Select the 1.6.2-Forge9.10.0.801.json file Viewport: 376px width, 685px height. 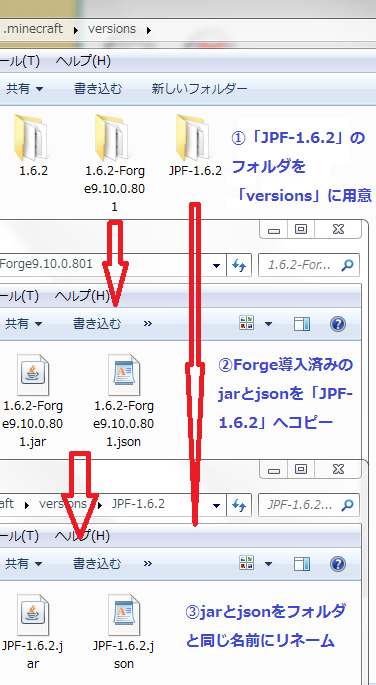[x=124, y=400]
